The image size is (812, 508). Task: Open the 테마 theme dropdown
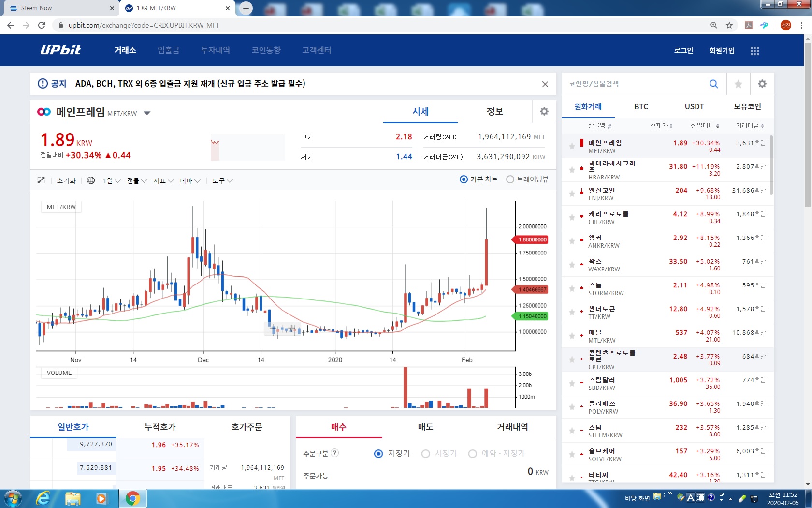pyautogui.click(x=190, y=180)
